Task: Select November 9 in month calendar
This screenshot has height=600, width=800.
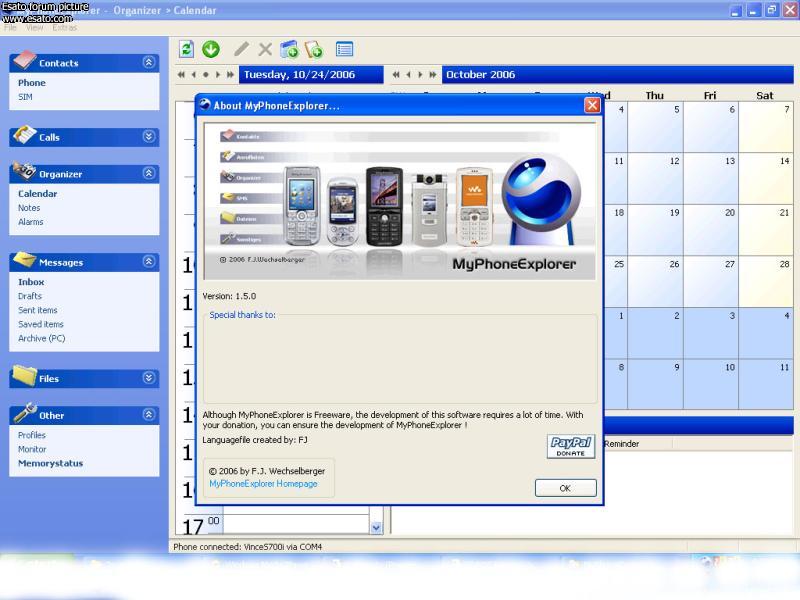Action: [656, 384]
